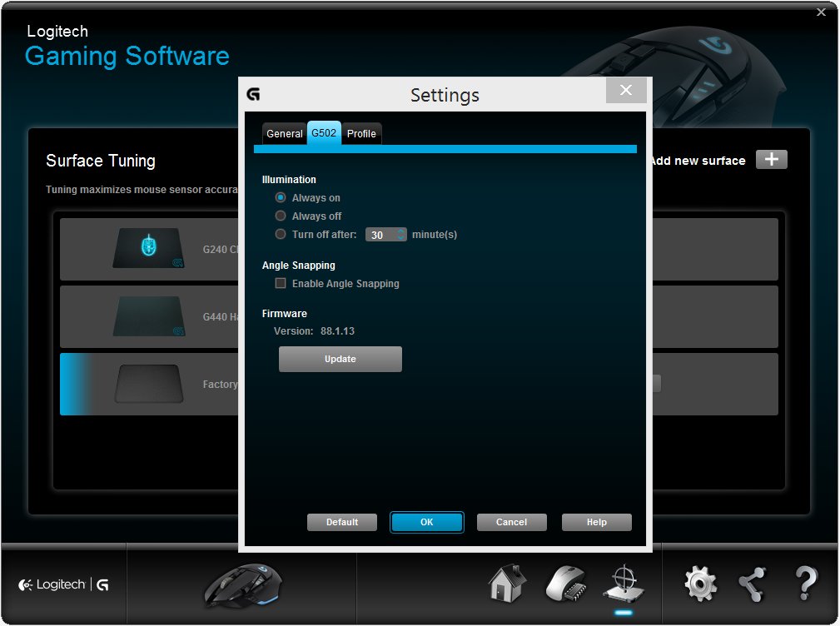Enable Angle Snapping checkbox
This screenshot has width=840, height=626.
pyautogui.click(x=281, y=283)
